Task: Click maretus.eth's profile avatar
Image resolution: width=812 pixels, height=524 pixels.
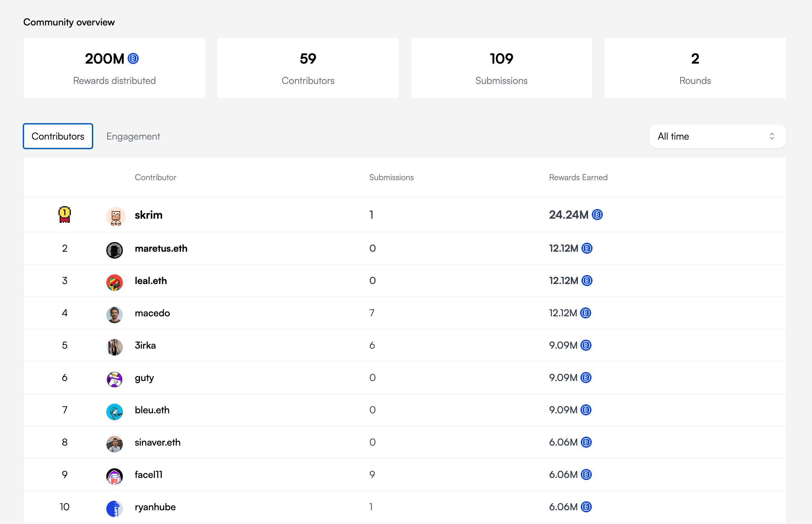Action: click(115, 250)
